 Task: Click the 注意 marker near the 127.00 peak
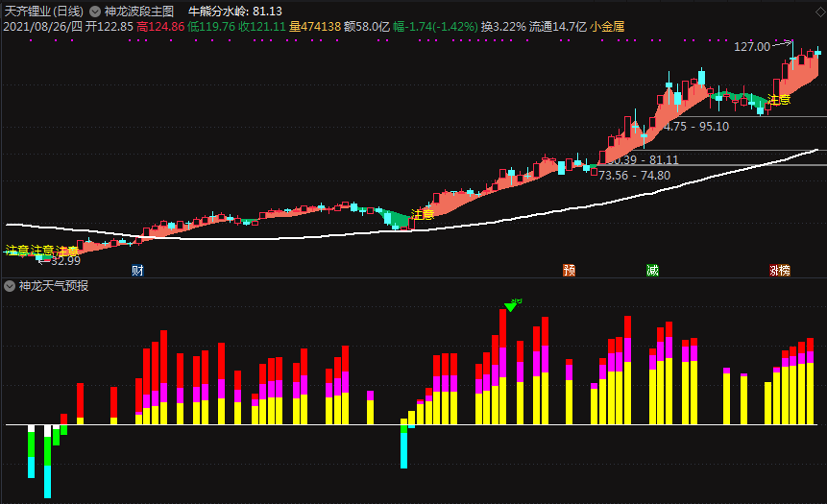(779, 100)
